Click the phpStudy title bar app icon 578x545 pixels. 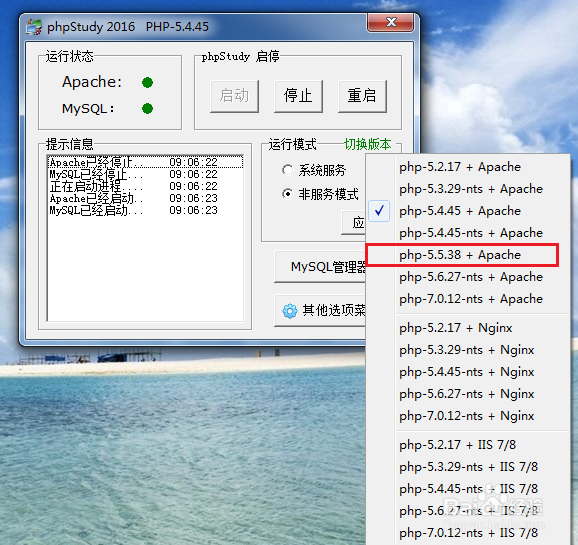[x=34, y=27]
